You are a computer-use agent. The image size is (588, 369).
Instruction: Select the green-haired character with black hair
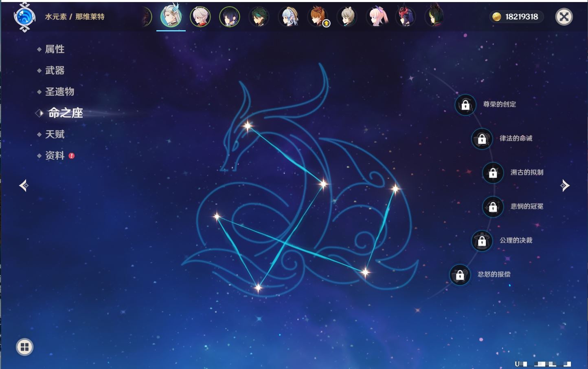point(259,17)
